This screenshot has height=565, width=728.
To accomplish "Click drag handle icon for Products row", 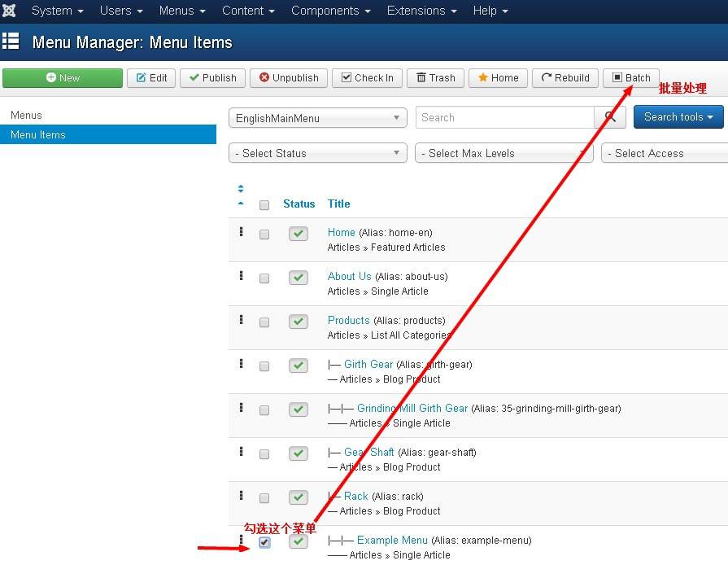I will click(241, 320).
